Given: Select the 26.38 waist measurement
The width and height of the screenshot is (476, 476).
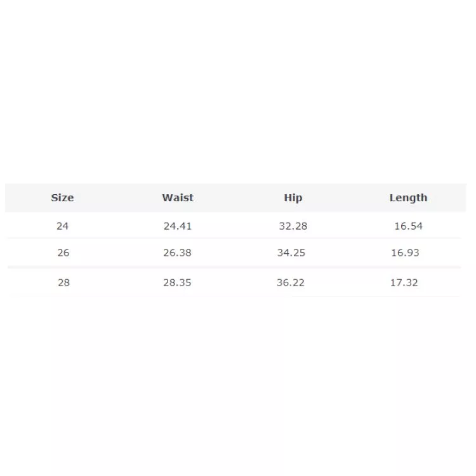Looking at the screenshot, I should [177, 253].
